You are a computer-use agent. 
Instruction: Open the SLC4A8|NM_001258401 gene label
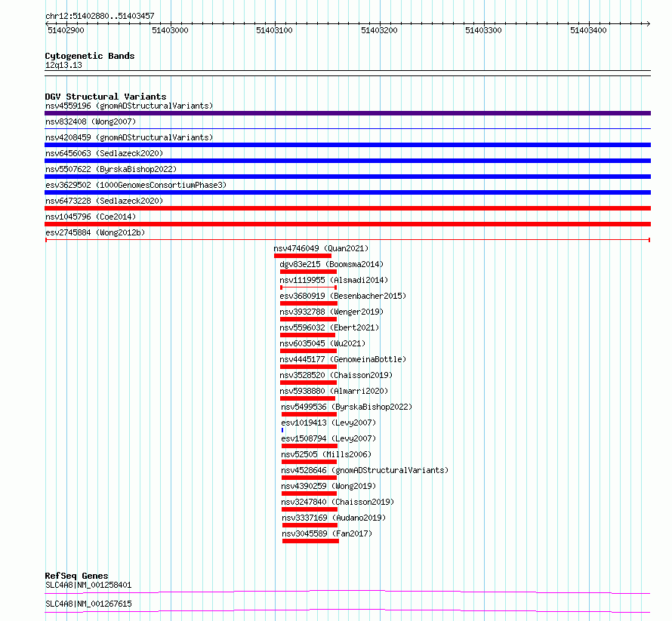pos(88,585)
